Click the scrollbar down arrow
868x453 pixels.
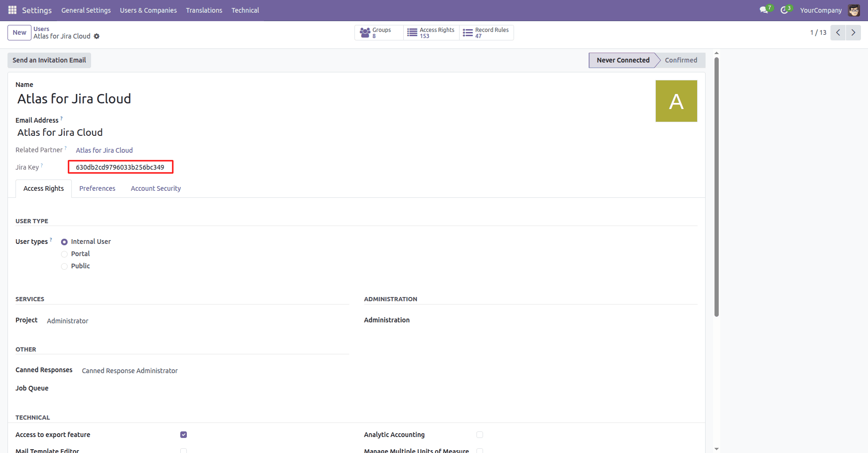716,449
